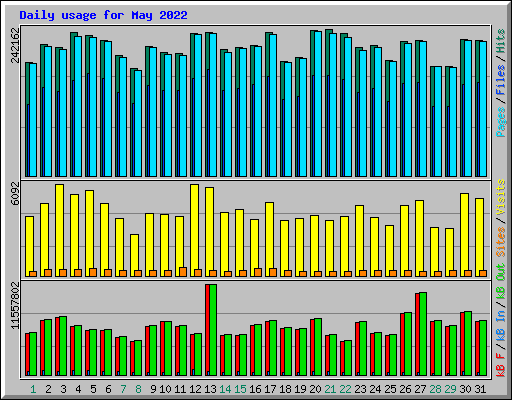
Task: Click day 24 on the x-axis
Action: (x=375, y=389)
